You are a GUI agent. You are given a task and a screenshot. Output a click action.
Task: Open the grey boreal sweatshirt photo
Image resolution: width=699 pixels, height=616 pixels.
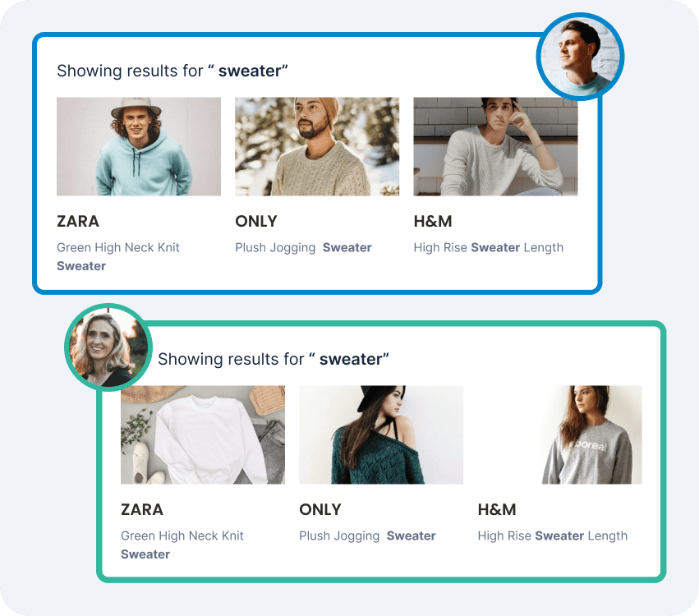[x=559, y=434]
